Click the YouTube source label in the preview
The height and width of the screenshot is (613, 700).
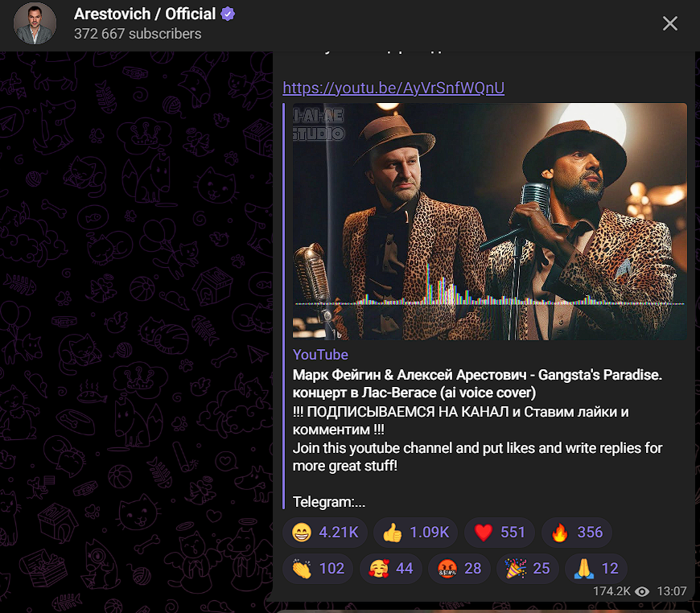320,355
